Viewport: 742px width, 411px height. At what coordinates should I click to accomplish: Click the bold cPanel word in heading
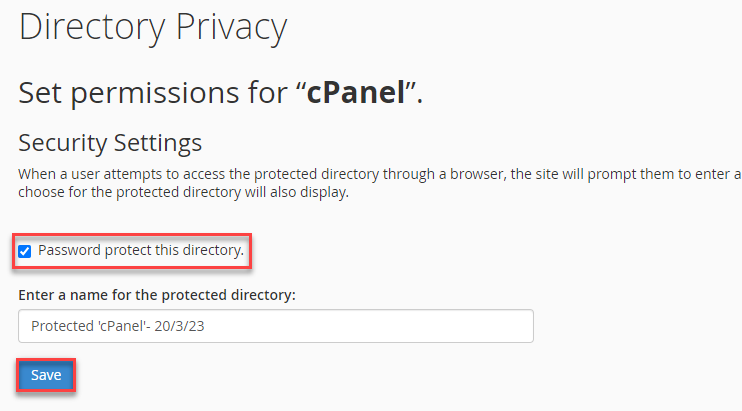coord(354,93)
